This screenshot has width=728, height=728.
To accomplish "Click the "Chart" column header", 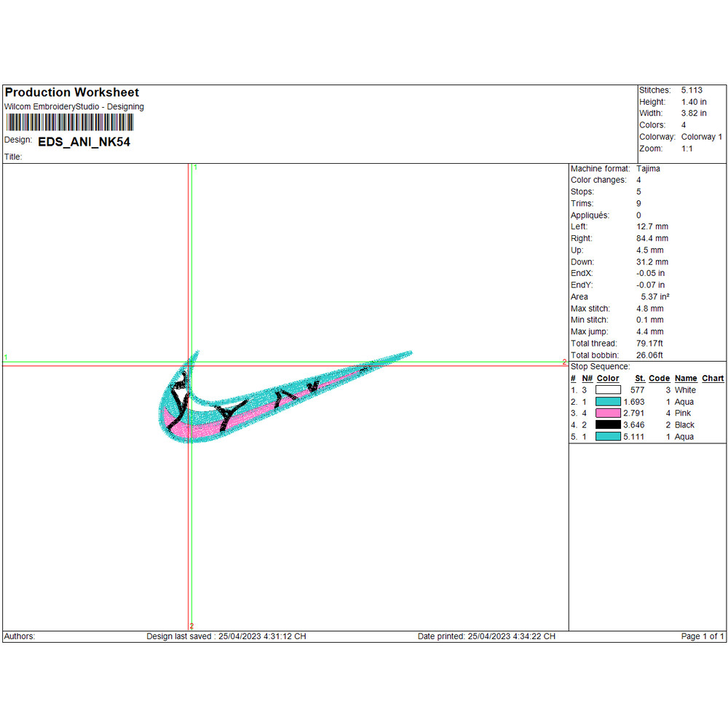I will click(x=713, y=379).
